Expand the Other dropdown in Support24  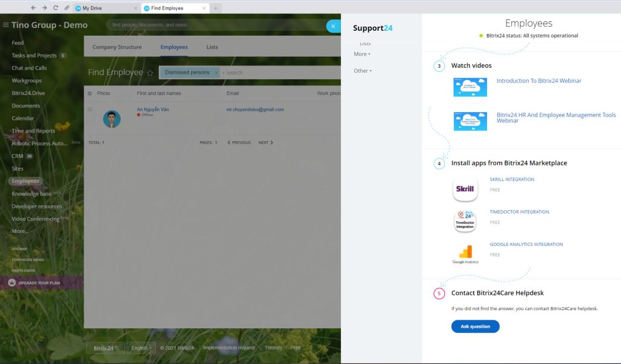coord(363,71)
